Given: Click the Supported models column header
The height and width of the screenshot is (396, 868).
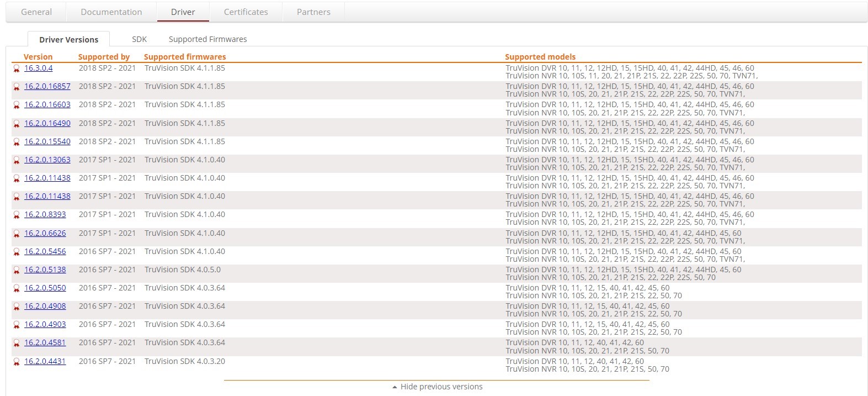Looking at the screenshot, I should (540, 56).
